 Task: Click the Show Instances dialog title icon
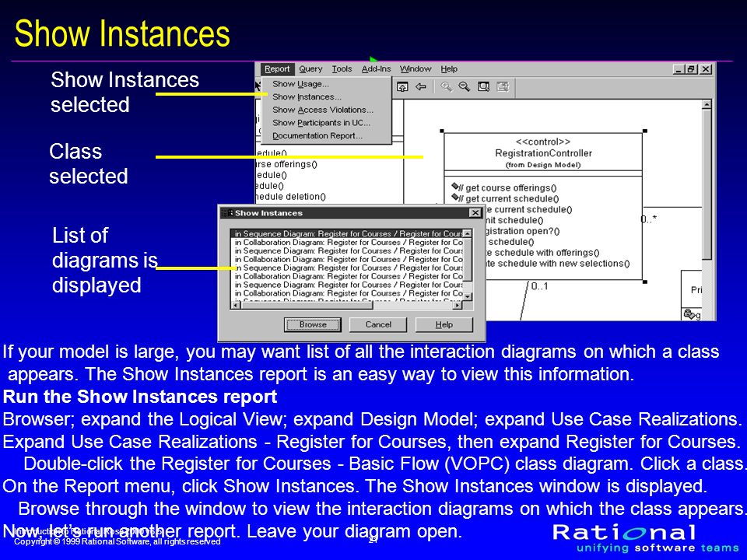pos(227,213)
